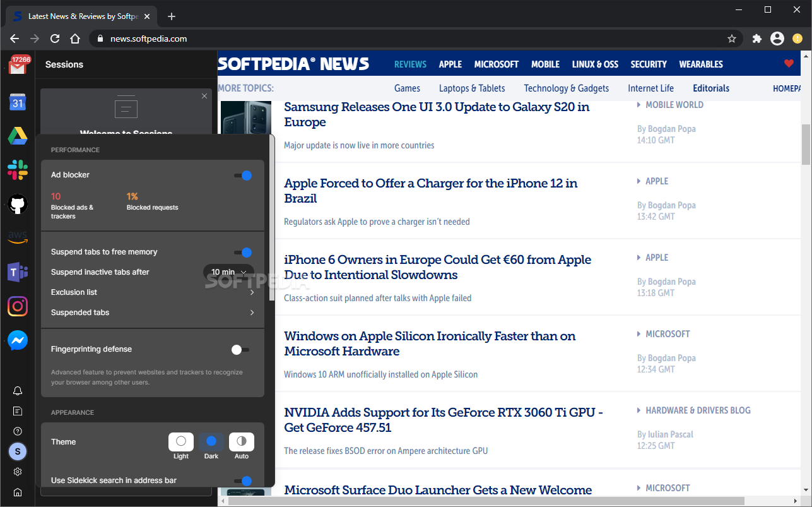Open a new browser tab
The width and height of the screenshot is (812, 507).
(x=172, y=16)
